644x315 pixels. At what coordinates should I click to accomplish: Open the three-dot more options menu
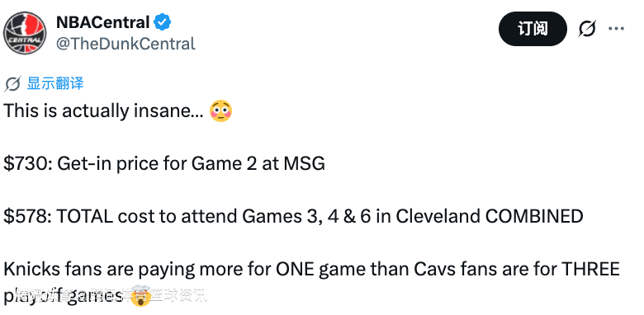(617, 29)
